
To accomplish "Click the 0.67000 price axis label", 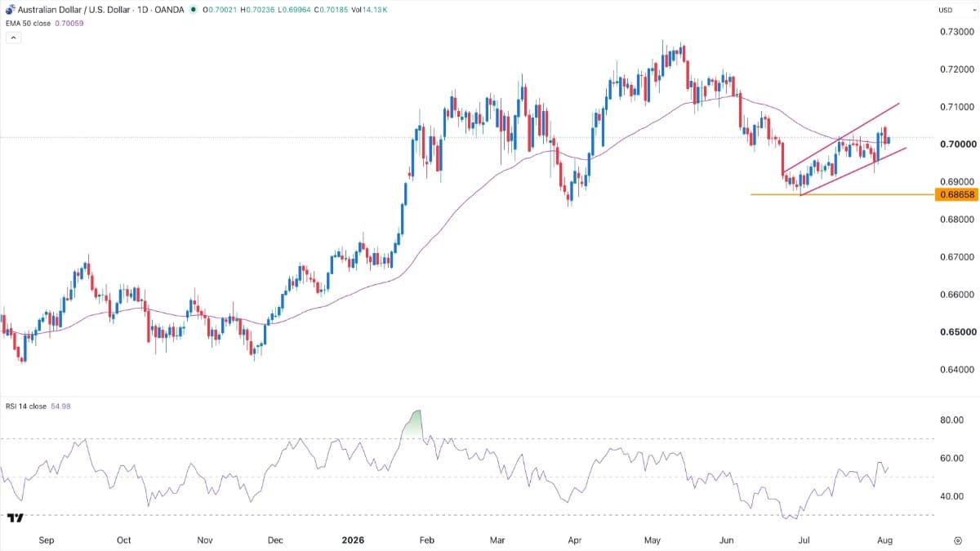I will click(957, 257).
